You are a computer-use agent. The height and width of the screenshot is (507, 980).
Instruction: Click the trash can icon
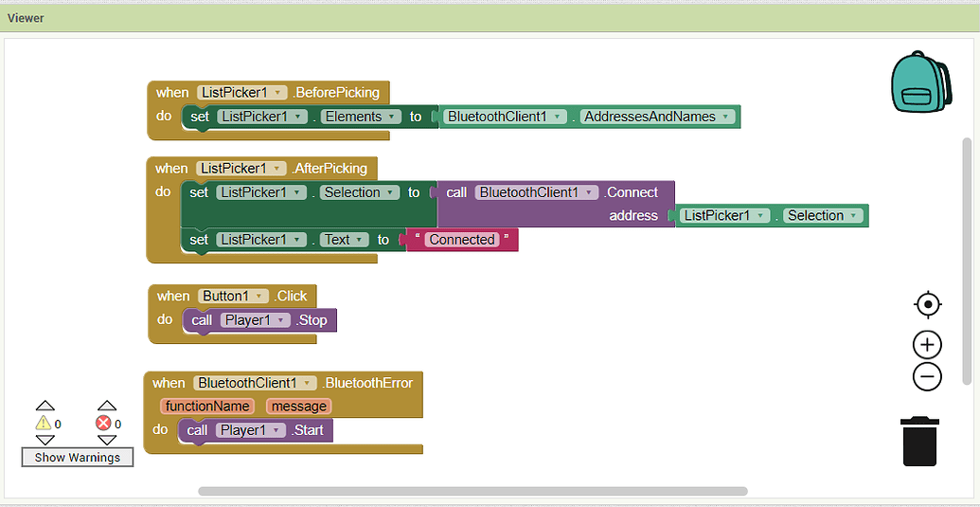click(919, 441)
